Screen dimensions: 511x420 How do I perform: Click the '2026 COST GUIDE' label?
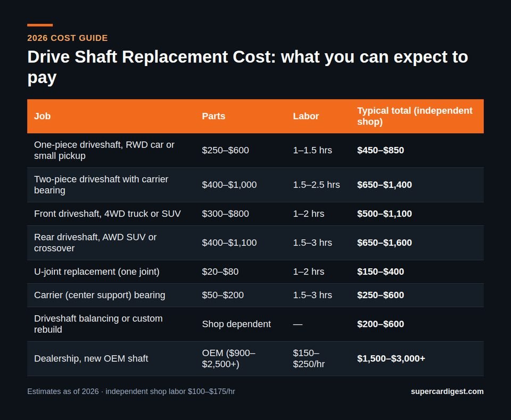pyautogui.click(x=68, y=38)
